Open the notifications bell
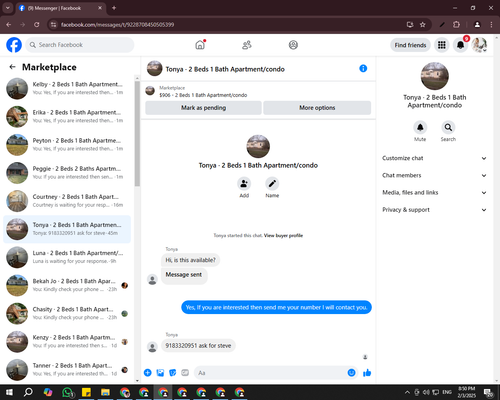 (460, 45)
